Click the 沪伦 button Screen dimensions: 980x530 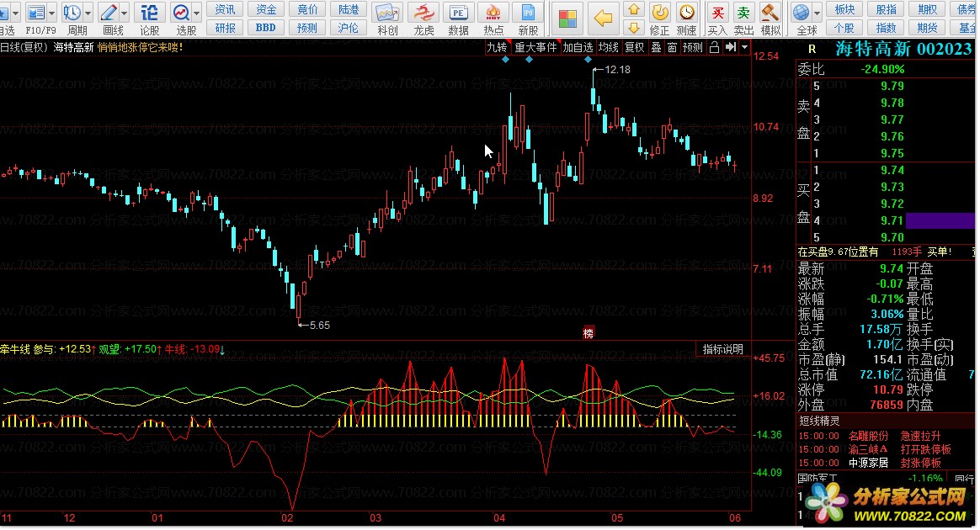coord(348,28)
